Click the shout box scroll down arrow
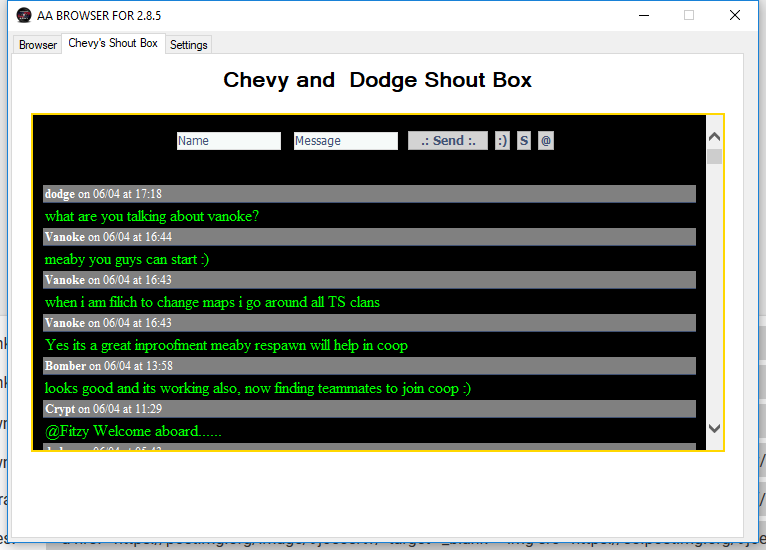The image size is (766, 550). click(x=714, y=428)
